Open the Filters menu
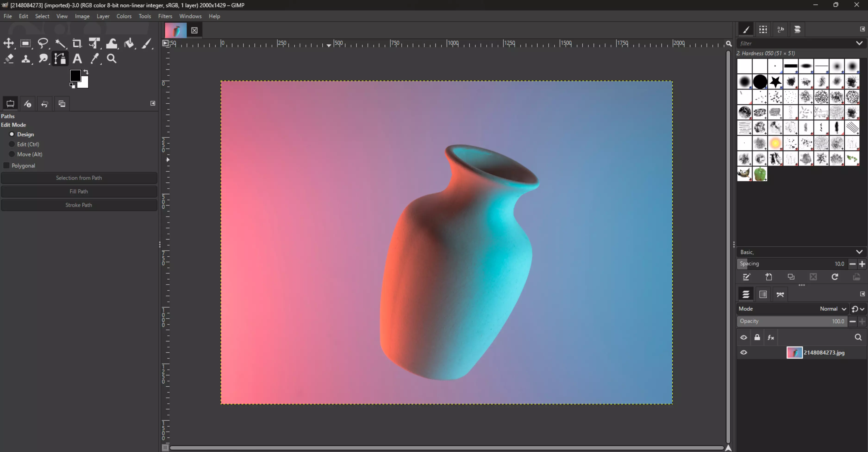868x452 pixels. (x=165, y=16)
